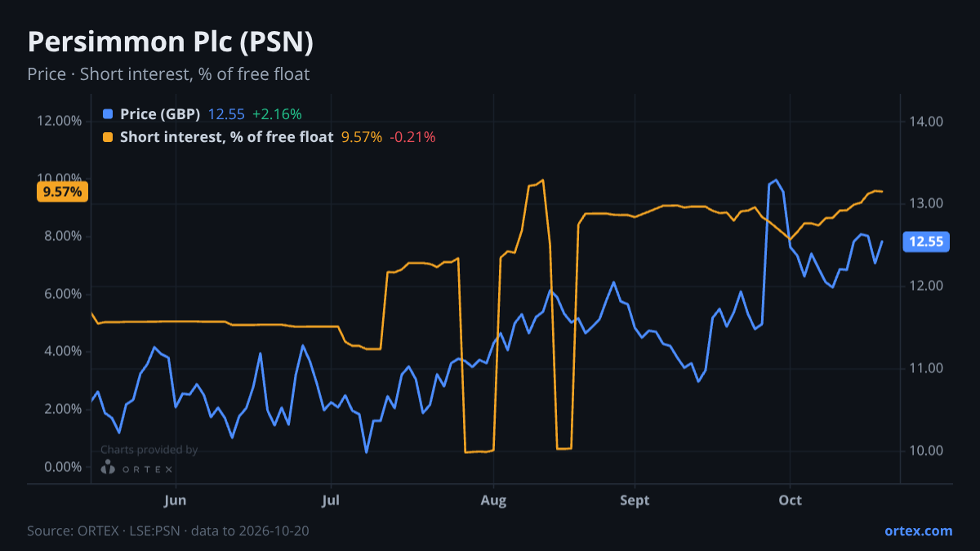This screenshot has width=980, height=551.
Task: Click the 8.00% left axis label
Action: pos(62,237)
